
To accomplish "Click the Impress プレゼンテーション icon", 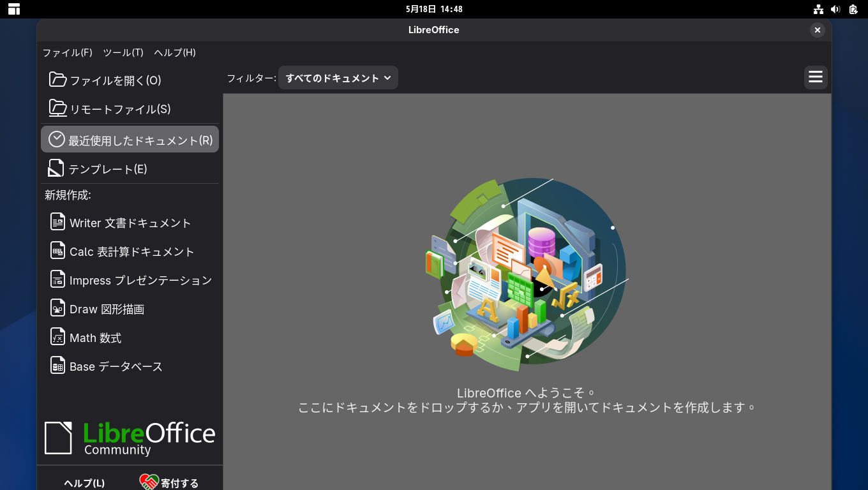I will (58, 279).
